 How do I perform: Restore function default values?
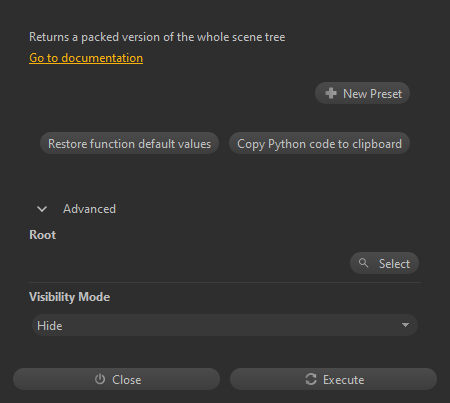[129, 143]
